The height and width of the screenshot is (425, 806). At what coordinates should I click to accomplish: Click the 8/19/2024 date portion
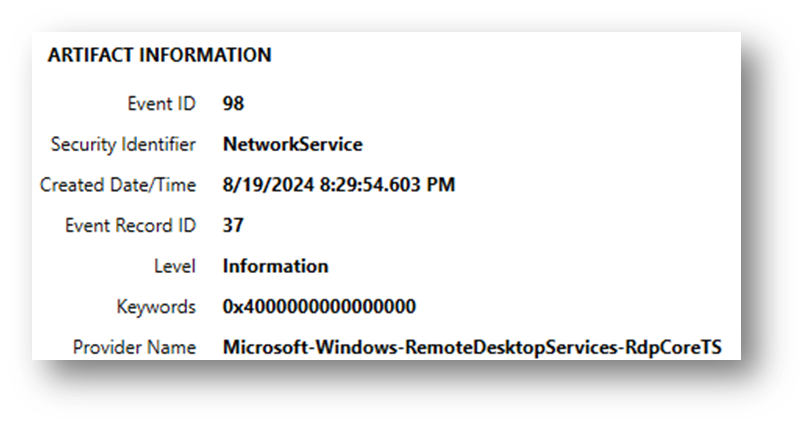coord(268,185)
